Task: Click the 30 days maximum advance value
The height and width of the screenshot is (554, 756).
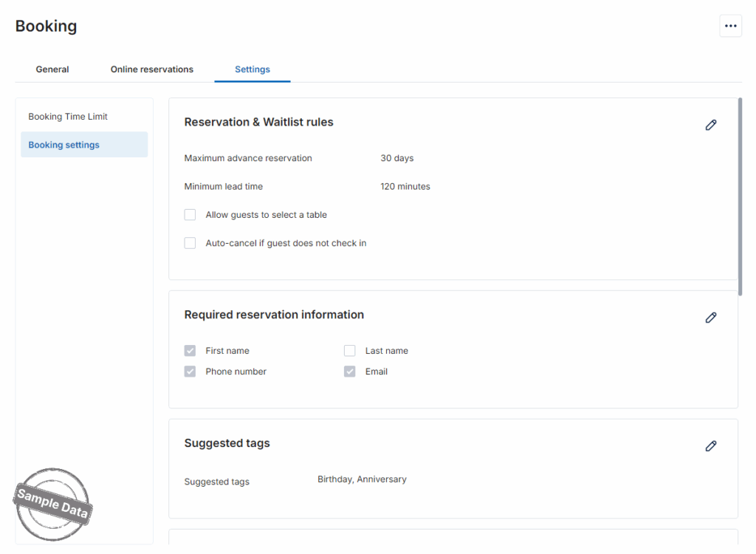Action: (397, 158)
